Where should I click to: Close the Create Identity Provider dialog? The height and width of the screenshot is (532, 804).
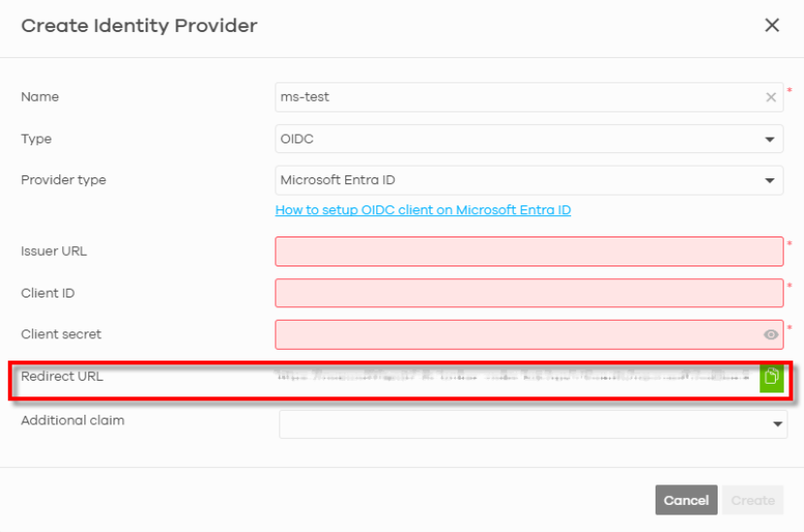[x=772, y=25]
